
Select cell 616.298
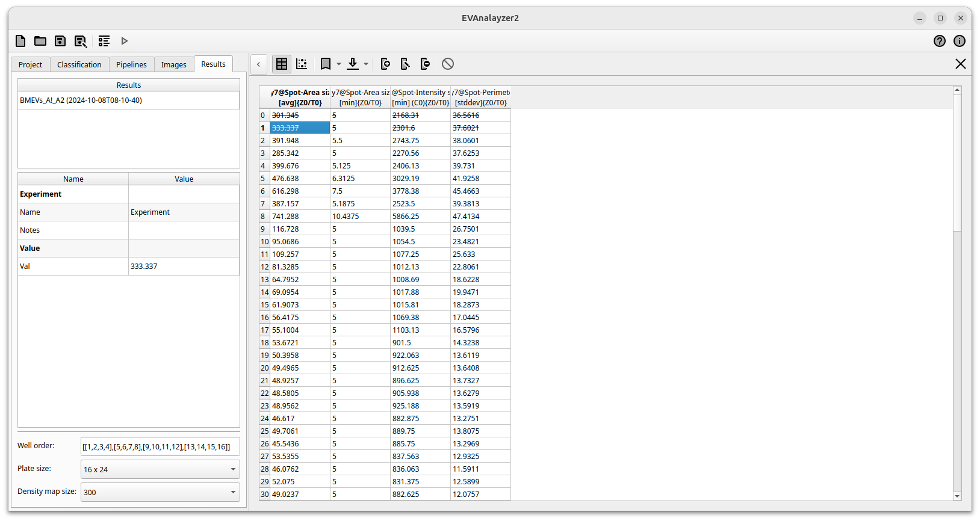(x=300, y=191)
